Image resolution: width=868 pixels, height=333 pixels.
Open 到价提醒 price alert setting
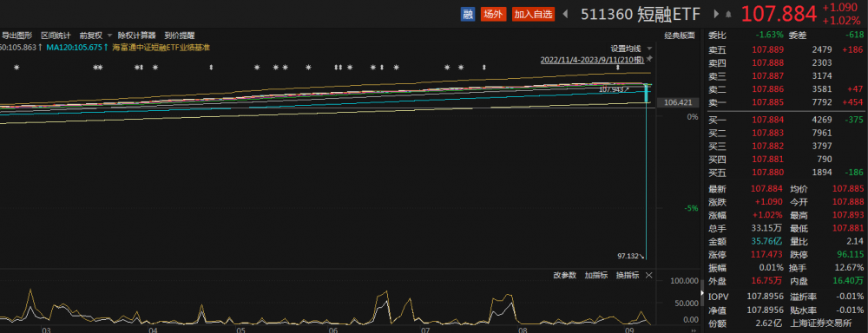point(180,36)
